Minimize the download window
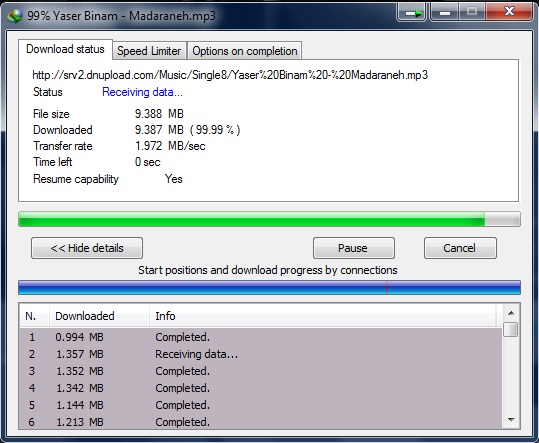This screenshot has height=443, width=539. [444, 13]
